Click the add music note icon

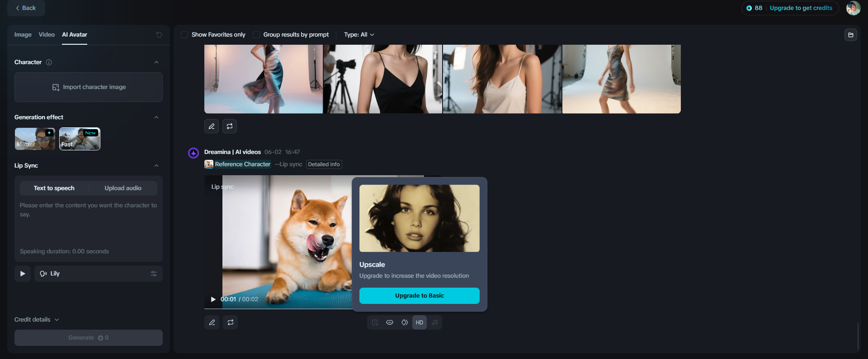[x=434, y=322]
